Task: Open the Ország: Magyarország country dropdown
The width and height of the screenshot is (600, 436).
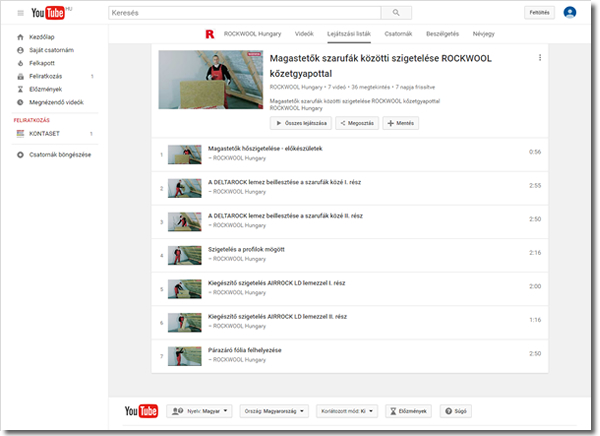Action: [x=274, y=411]
